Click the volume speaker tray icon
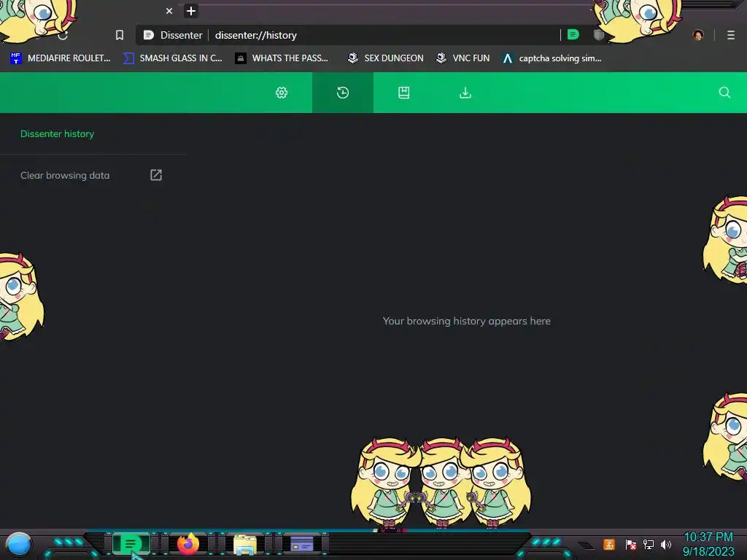The height and width of the screenshot is (560, 747). coord(665,544)
